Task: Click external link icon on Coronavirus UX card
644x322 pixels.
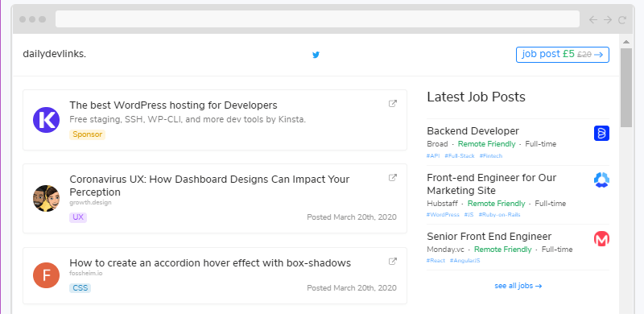Action: click(393, 178)
